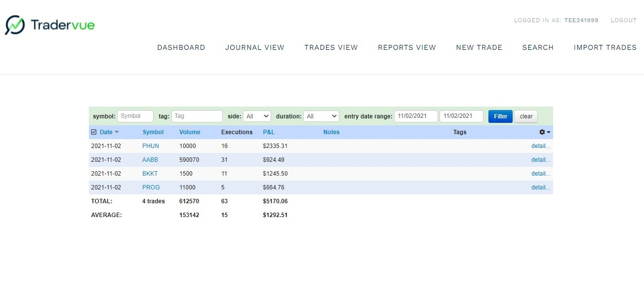Click the Tradervue logo

click(50, 25)
